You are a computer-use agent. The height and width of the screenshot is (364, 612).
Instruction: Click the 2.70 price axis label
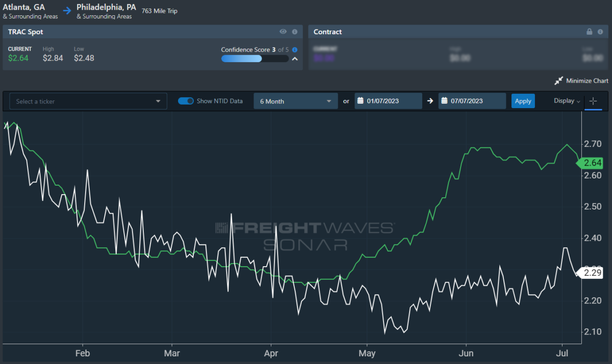pyautogui.click(x=593, y=144)
